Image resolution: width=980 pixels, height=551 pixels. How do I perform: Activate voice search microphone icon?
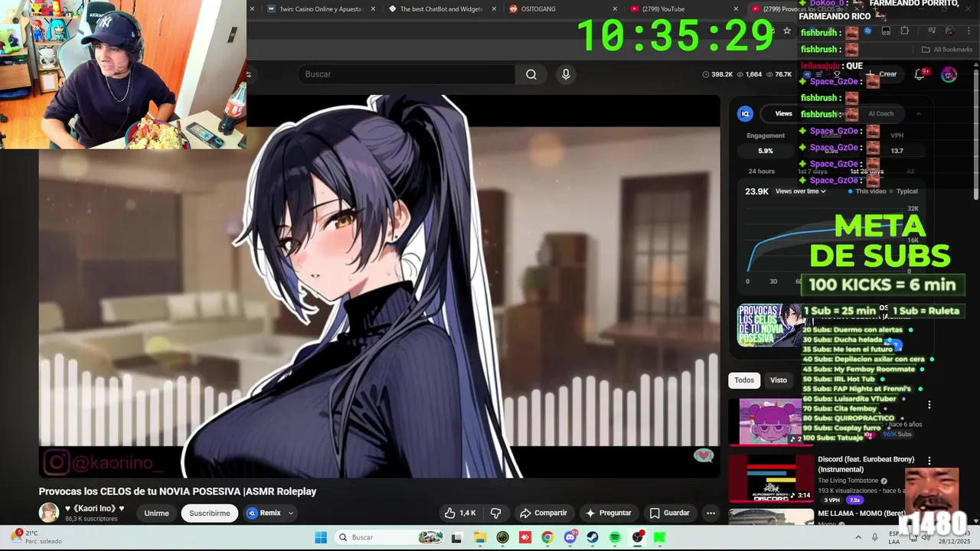[x=566, y=74]
